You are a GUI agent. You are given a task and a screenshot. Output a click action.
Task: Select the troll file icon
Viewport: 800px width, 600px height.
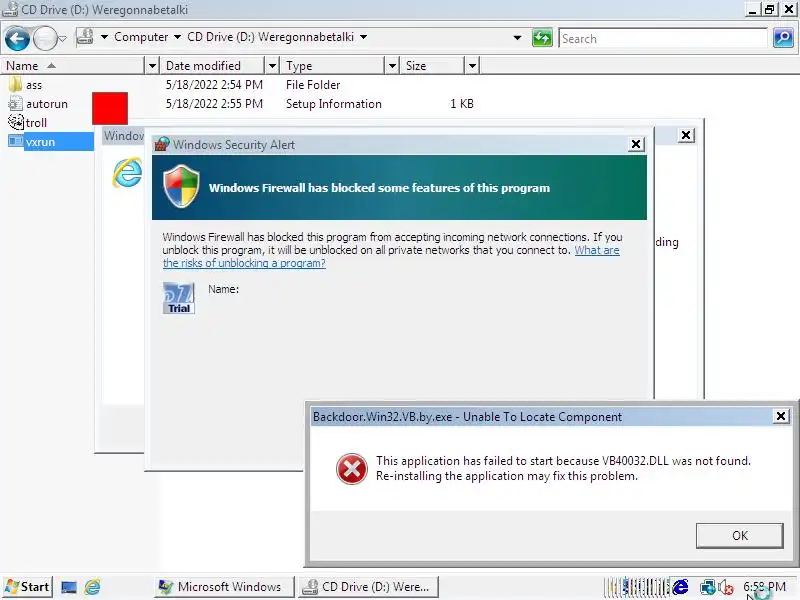pos(15,122)
